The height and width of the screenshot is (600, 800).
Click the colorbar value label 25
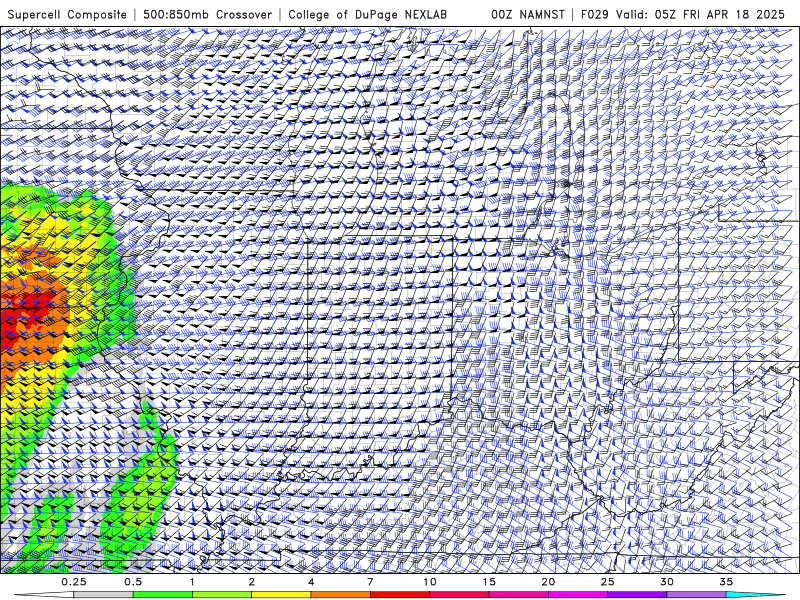(x=607, y=582)
